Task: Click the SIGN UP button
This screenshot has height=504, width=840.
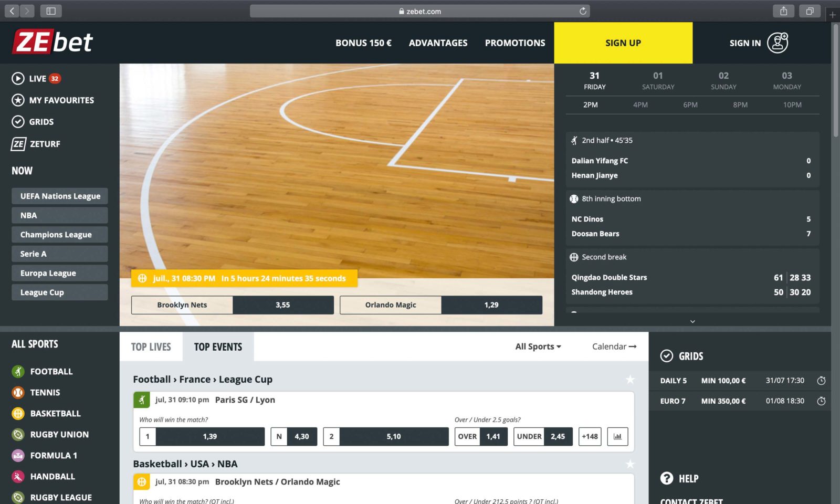Action: (x=623, y=43)
